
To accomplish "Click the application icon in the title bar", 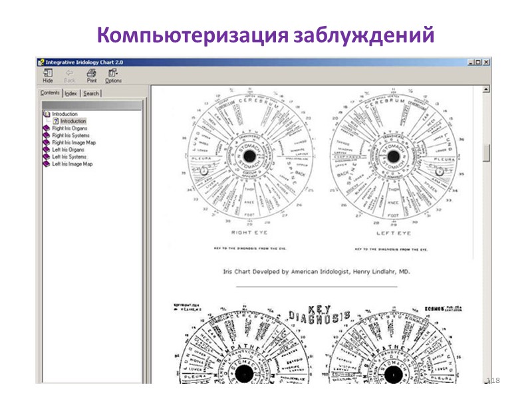I will click(41, 61).
